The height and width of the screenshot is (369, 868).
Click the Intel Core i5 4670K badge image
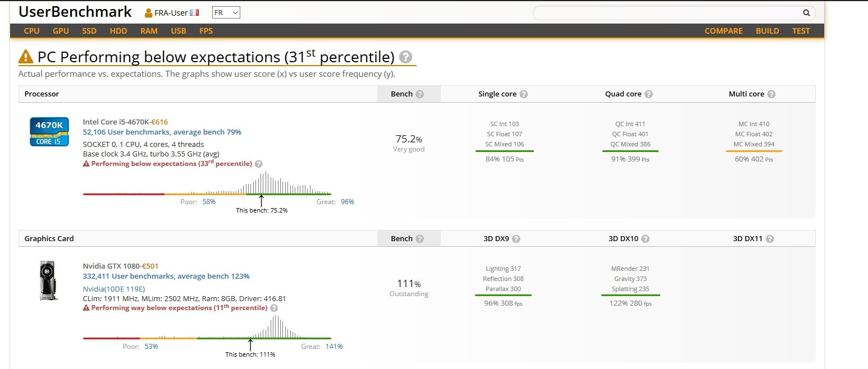(x=50, y=132)
